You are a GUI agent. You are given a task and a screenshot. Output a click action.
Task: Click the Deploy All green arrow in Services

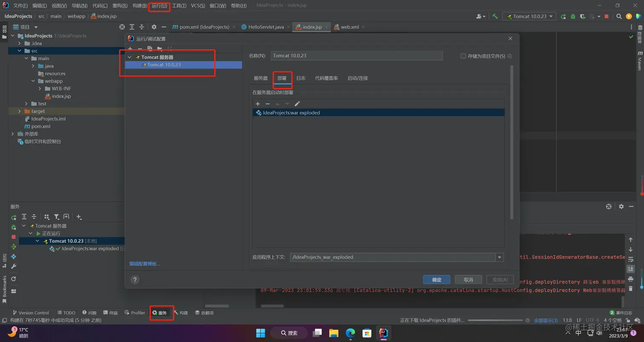pyautogui.click(x=14, y=247)
